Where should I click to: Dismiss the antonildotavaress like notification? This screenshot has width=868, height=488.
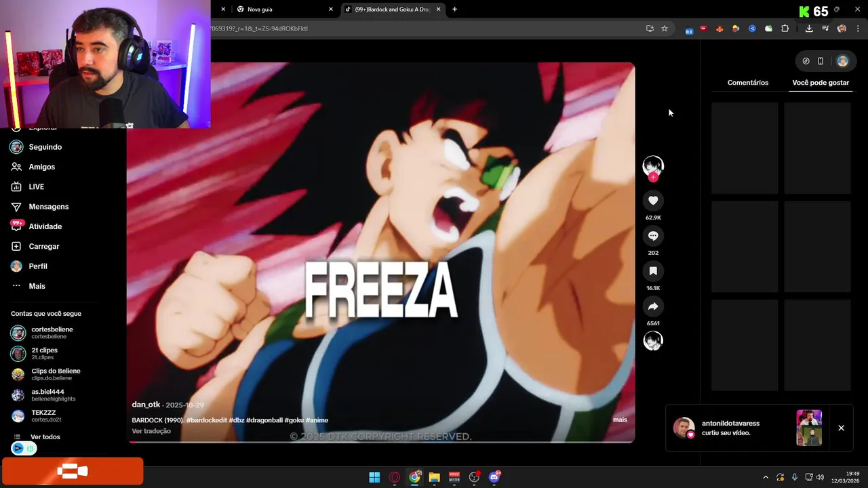pyautogui.click(x=841, y=428)
